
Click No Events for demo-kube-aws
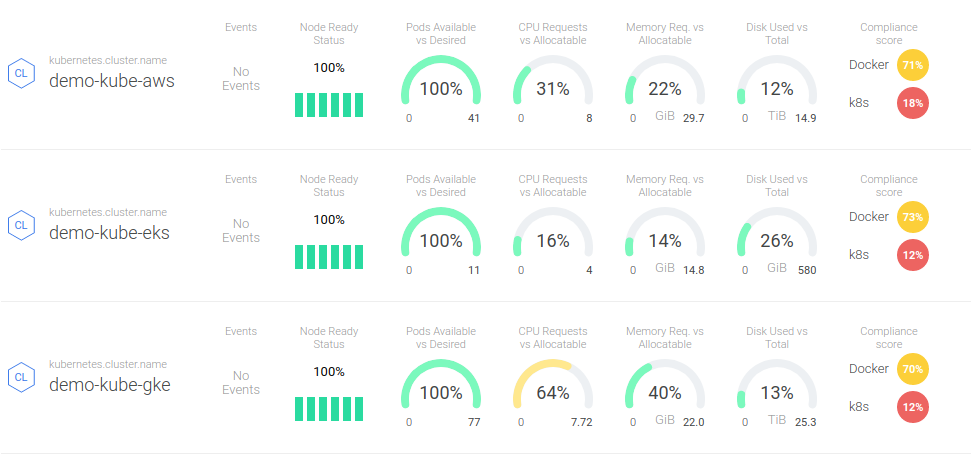[x=241, y=79]
